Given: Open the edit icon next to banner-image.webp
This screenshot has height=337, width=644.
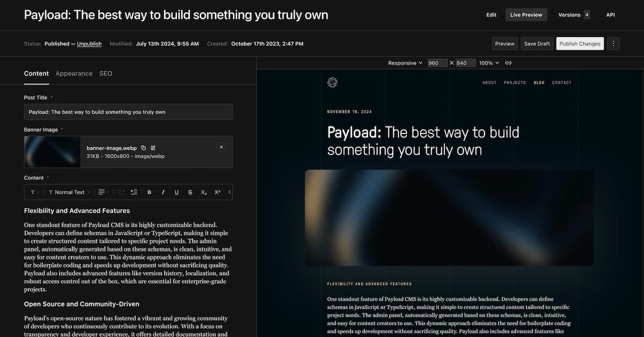Looking at the screenshot, I should 153,148.
